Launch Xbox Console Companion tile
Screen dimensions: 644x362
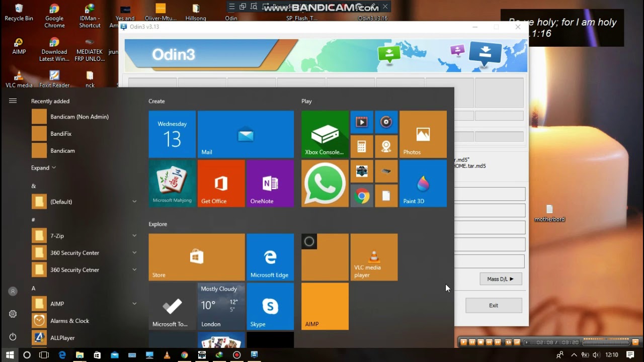[325, 134]
